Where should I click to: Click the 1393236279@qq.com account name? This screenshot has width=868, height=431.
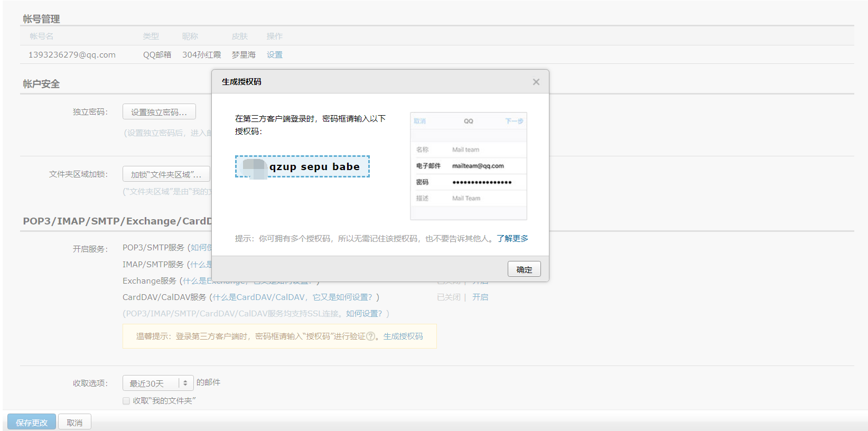[72, 55]
